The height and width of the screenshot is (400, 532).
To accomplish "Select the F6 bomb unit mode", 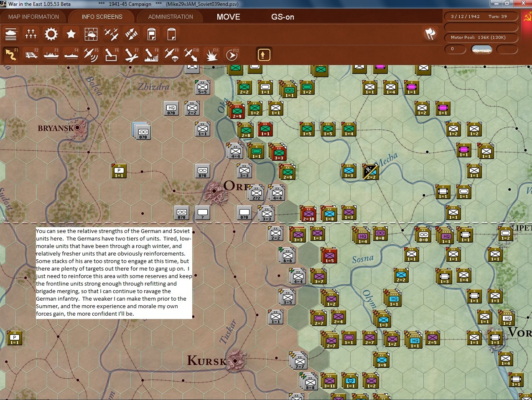I will click(111, 54).
